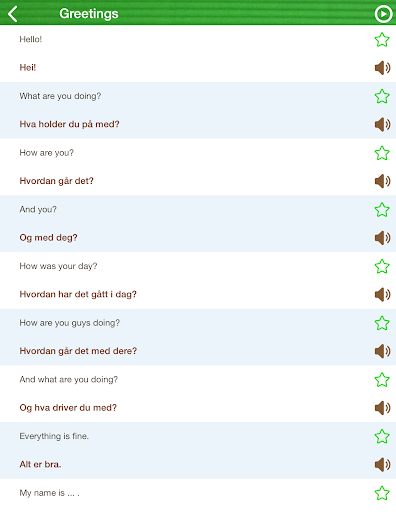Play audio for 'Hva holder du på med?'
Viewport: 396px width, 512px height.
382,124
